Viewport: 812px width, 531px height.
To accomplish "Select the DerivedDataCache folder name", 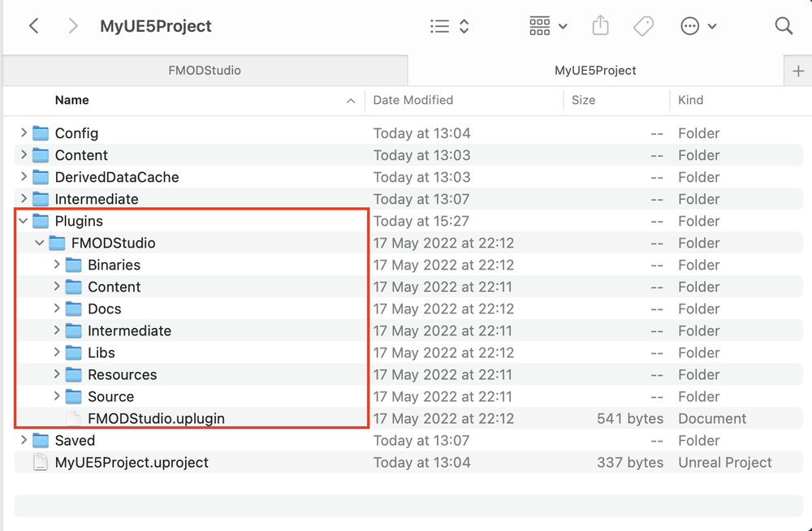I will [117, 177].
